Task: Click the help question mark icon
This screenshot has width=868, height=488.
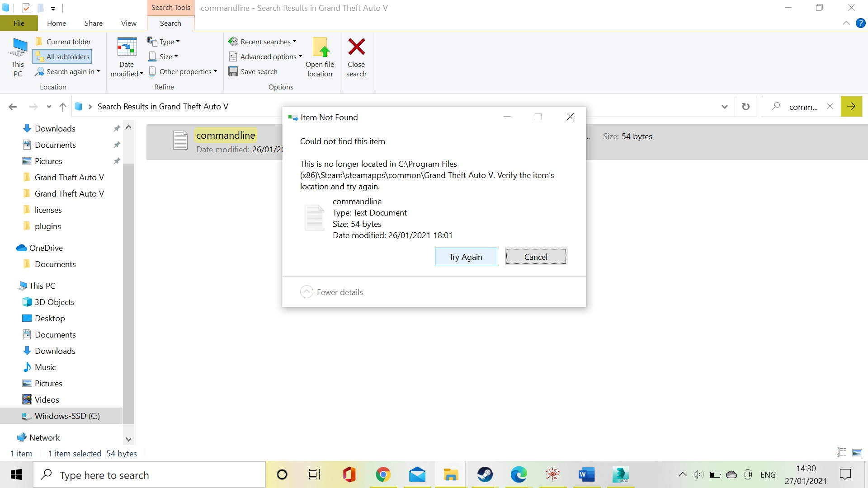Action: pyautogui.click(x=860, y=23)
